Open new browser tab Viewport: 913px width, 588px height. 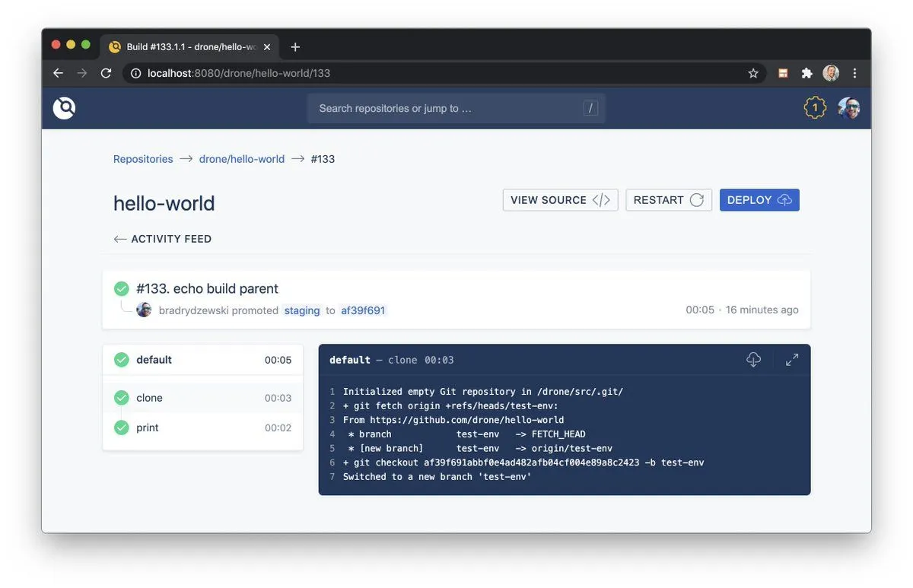point(295,47)
